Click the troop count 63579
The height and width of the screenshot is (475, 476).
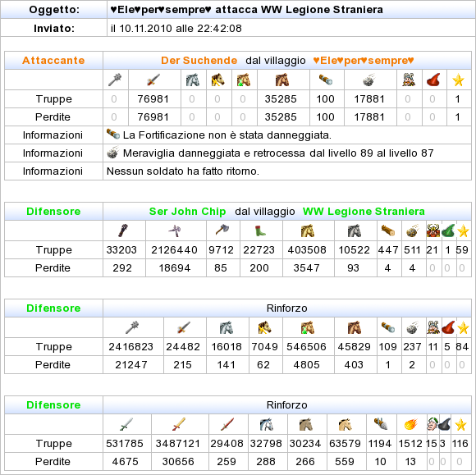pos(345,444)
